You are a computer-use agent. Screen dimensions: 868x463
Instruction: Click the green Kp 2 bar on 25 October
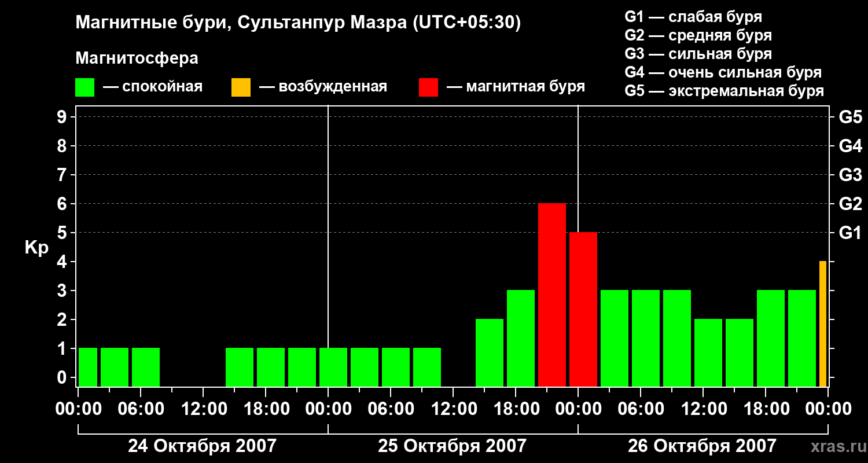(x=490, y=353)
